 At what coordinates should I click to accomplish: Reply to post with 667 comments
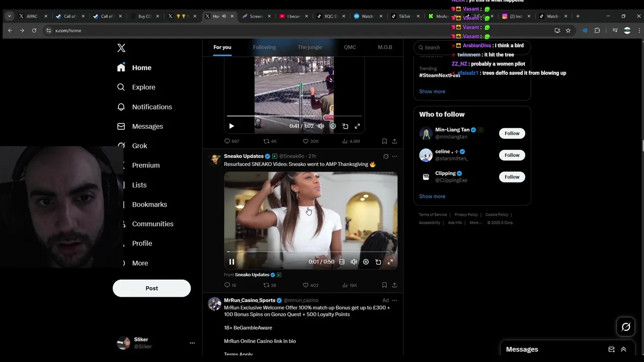(231, 141)
